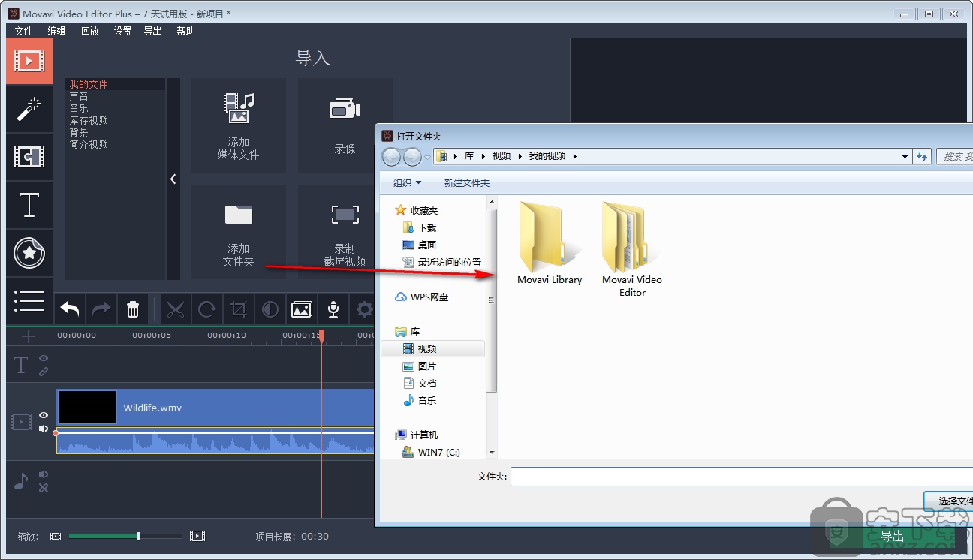Toggle link on the titles track

44,371
